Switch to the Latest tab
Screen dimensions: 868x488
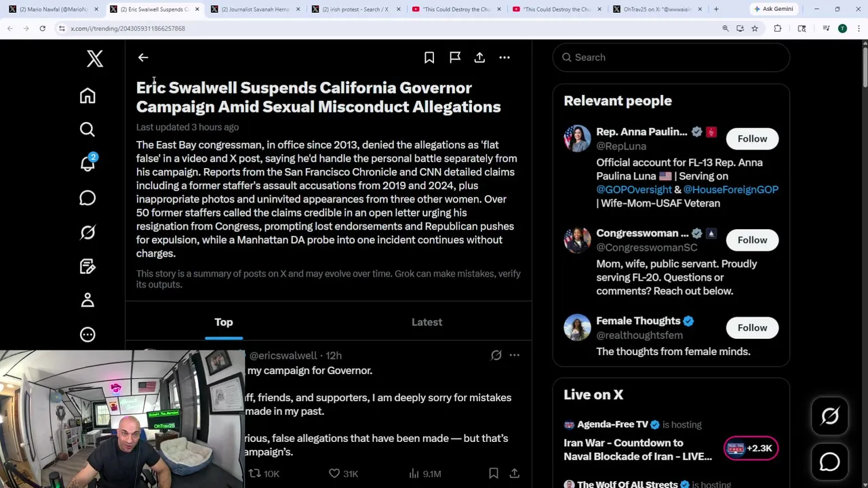427,322
